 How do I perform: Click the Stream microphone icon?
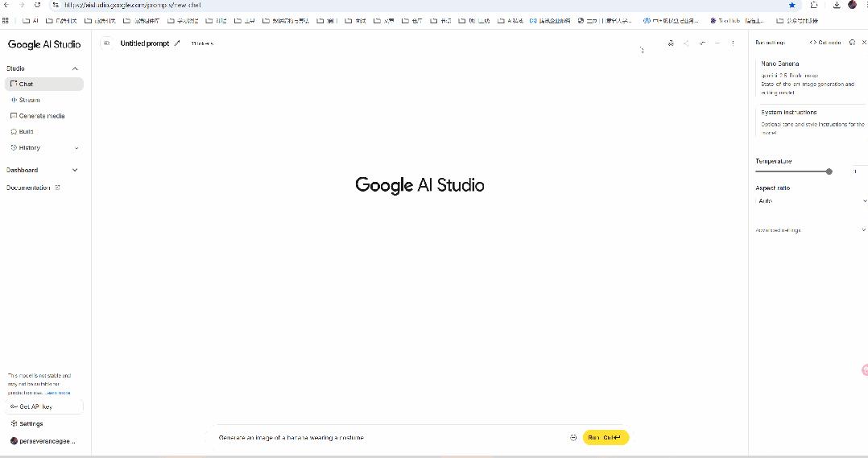pos(14,100)
